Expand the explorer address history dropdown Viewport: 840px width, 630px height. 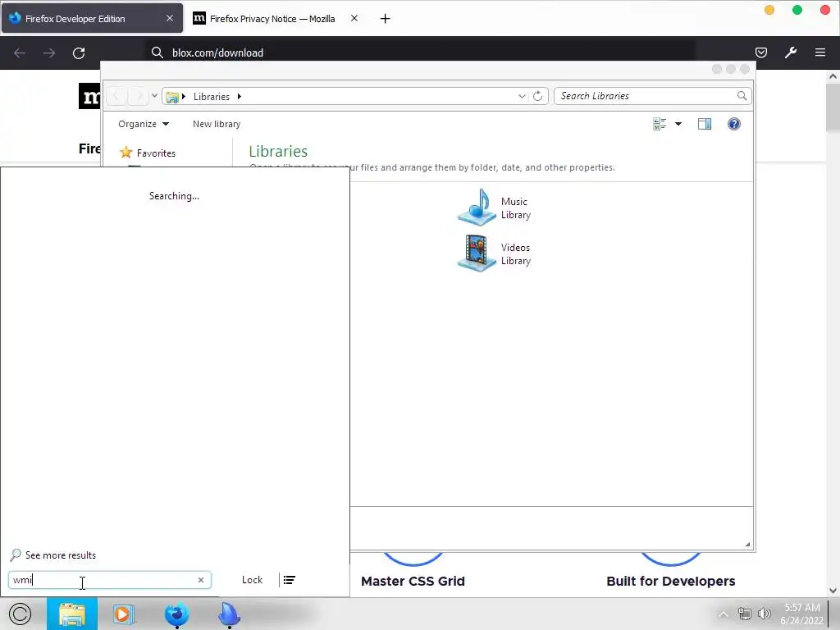(522, 96)
